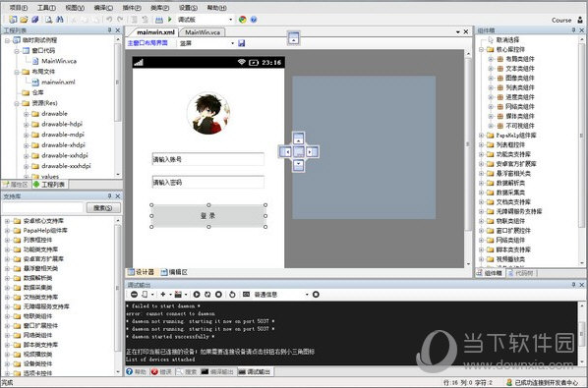Pin the 组件箱 panel with pushpin icon
Screen dimensions: 588x388
573,30
